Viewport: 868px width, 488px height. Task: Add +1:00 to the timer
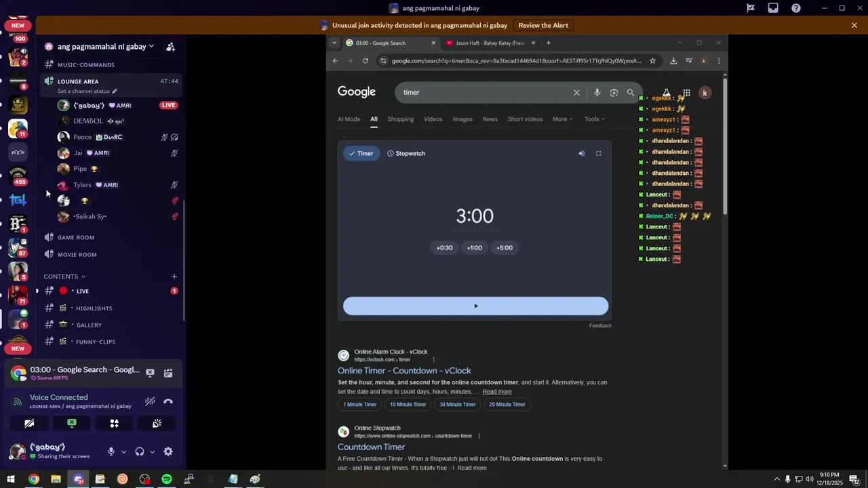click(475, 248)
